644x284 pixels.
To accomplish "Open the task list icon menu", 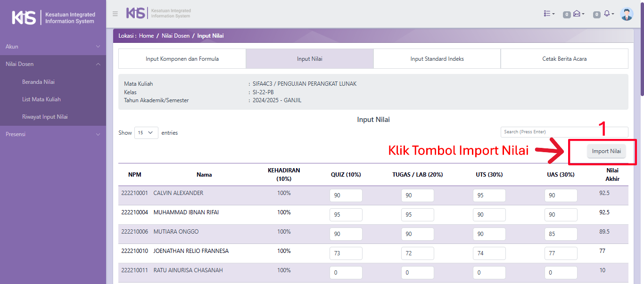I will tap(549, 14).
